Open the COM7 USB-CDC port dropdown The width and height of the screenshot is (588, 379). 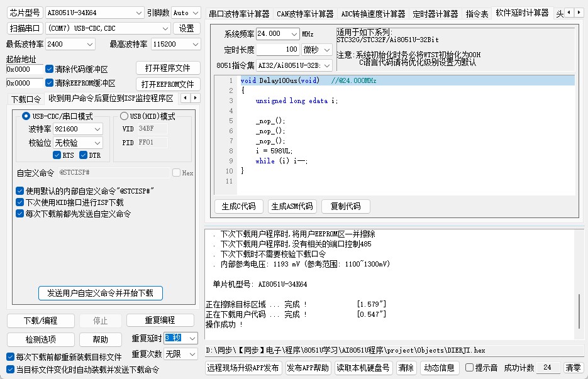(108, 28)
